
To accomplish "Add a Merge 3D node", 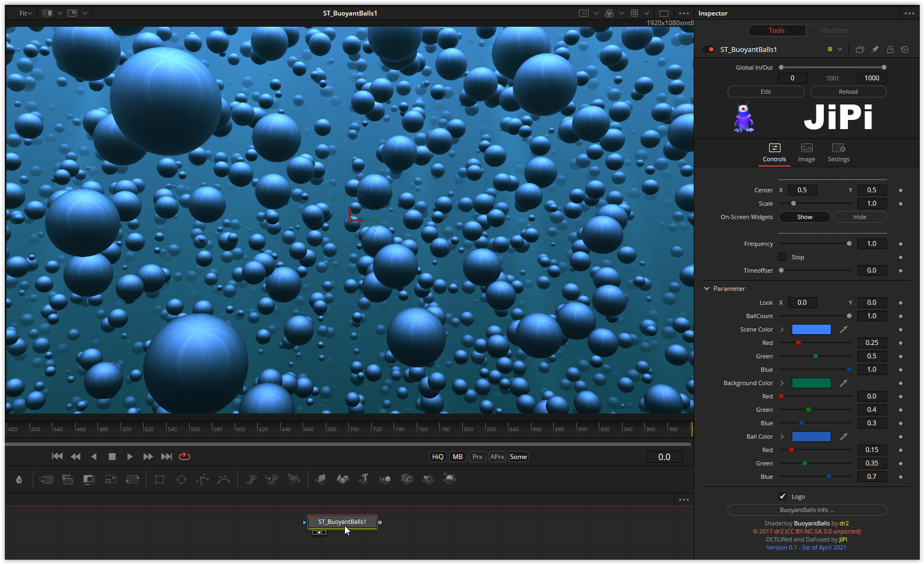I will [385, 479].
